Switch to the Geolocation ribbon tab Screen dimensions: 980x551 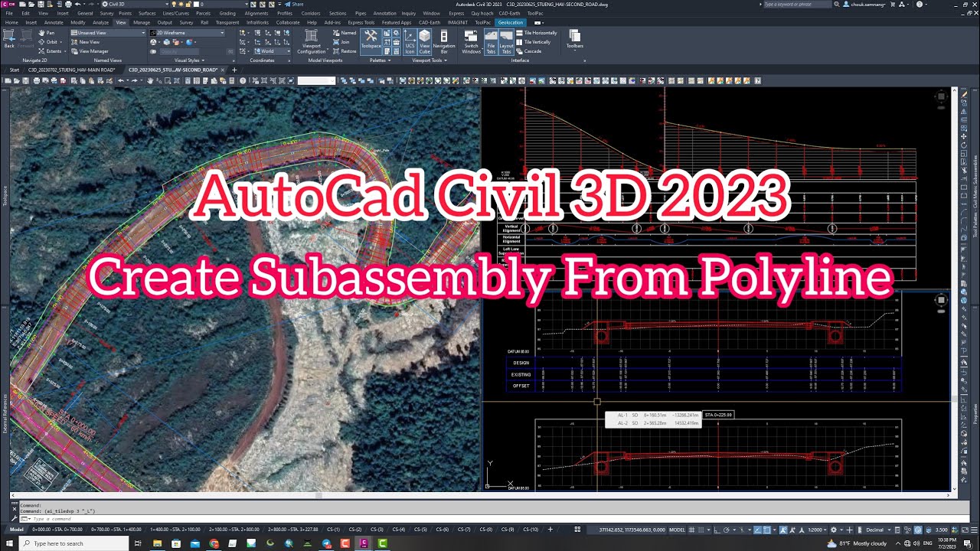coord(510,22)
